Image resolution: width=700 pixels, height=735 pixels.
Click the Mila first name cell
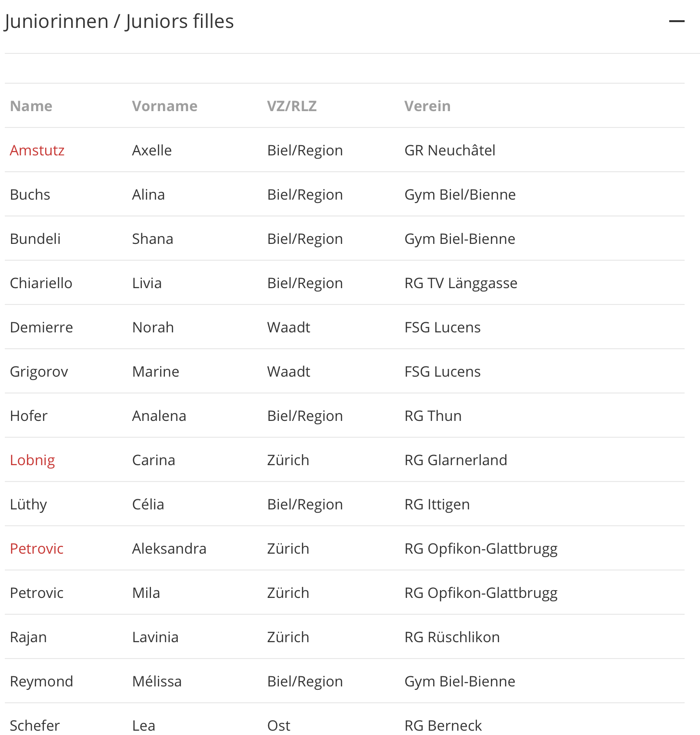[x=146, y=593]
